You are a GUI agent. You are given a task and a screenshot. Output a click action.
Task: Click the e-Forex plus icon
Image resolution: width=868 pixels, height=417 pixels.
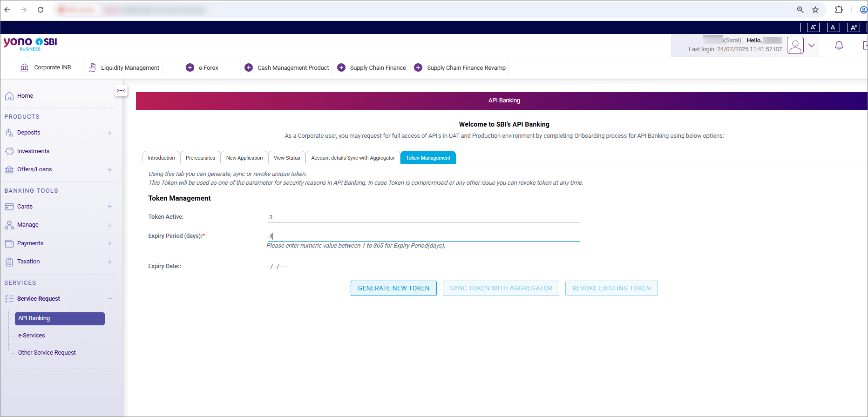coord(190,67)
